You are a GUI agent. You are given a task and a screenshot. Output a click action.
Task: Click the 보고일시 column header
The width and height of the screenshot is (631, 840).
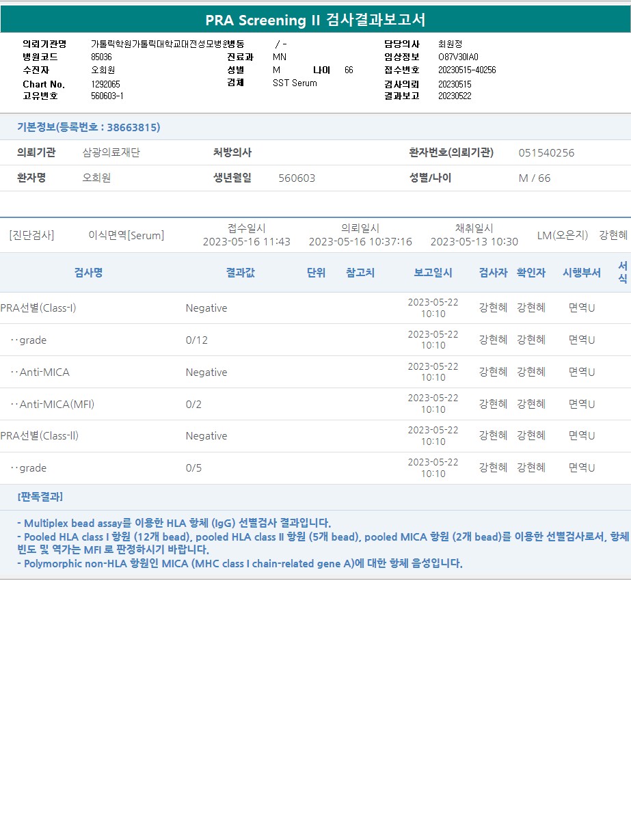(433, 273)
